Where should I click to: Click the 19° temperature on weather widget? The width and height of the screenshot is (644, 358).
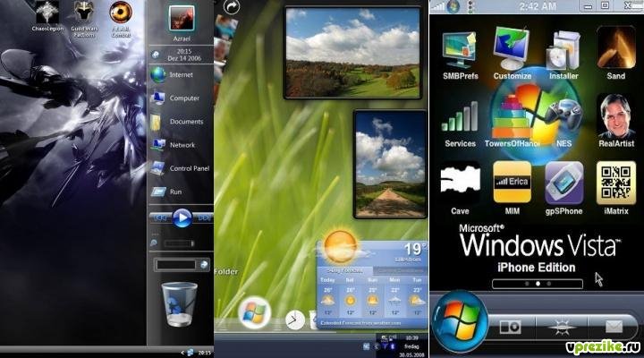414,249
